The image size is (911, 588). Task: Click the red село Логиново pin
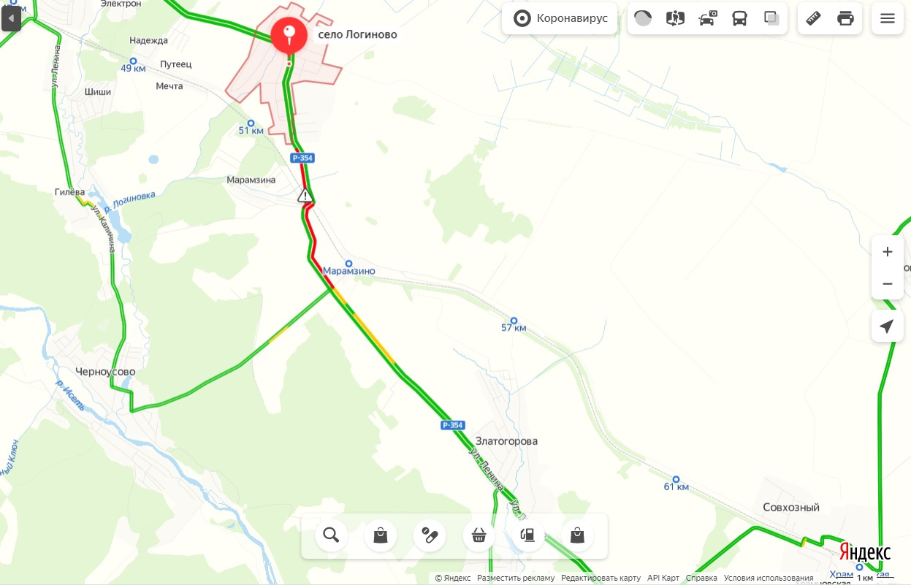click(289, 34)
